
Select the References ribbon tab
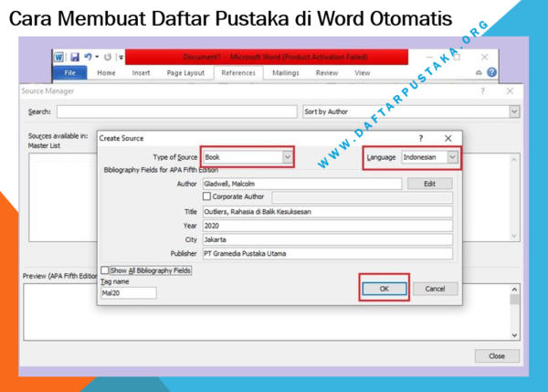tap(238, 73)
